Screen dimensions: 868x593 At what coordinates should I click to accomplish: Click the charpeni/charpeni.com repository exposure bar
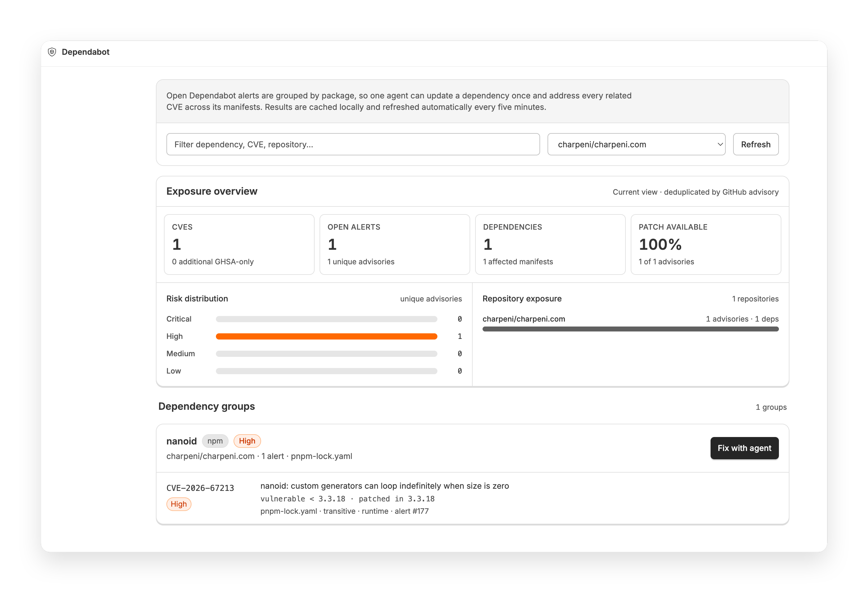(x=630, y=329)
